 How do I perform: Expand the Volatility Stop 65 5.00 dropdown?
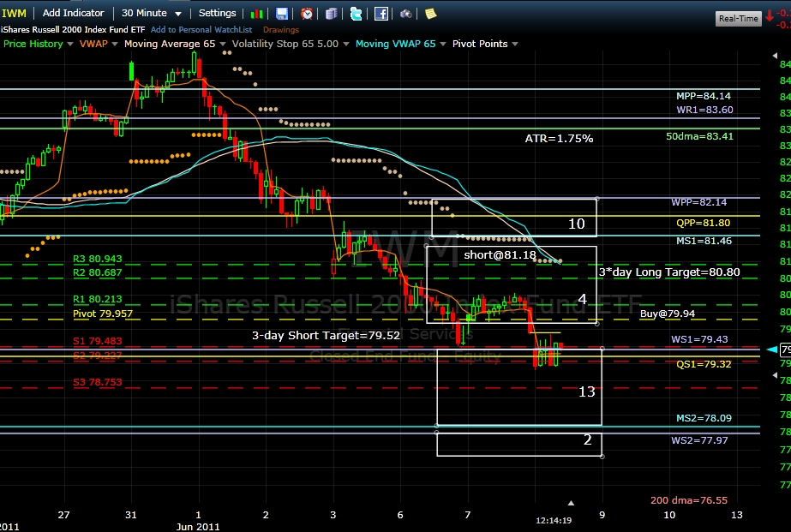click(x=346, y=44)
